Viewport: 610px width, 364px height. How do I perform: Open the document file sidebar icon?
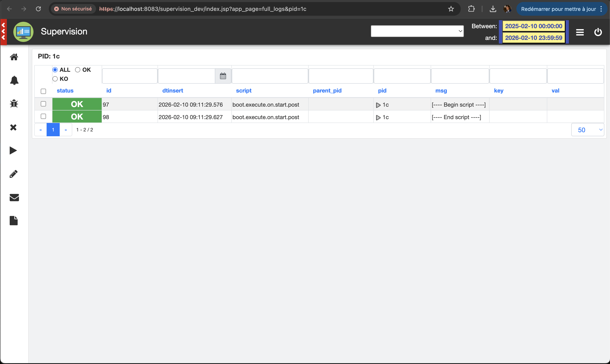point(14,220)
